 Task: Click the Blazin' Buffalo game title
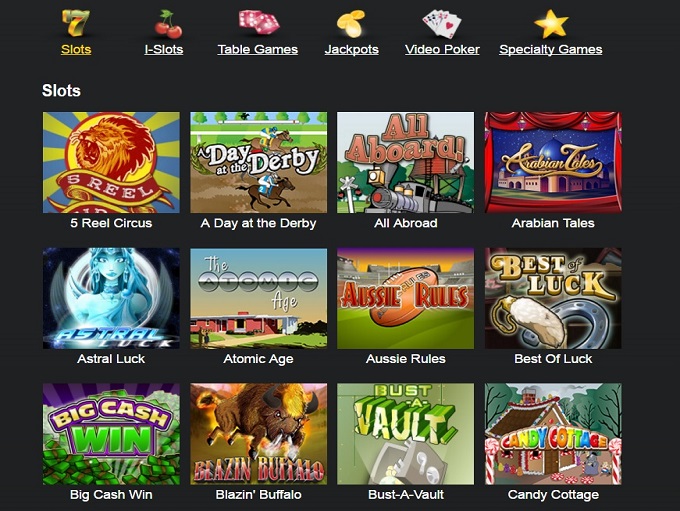258,495
